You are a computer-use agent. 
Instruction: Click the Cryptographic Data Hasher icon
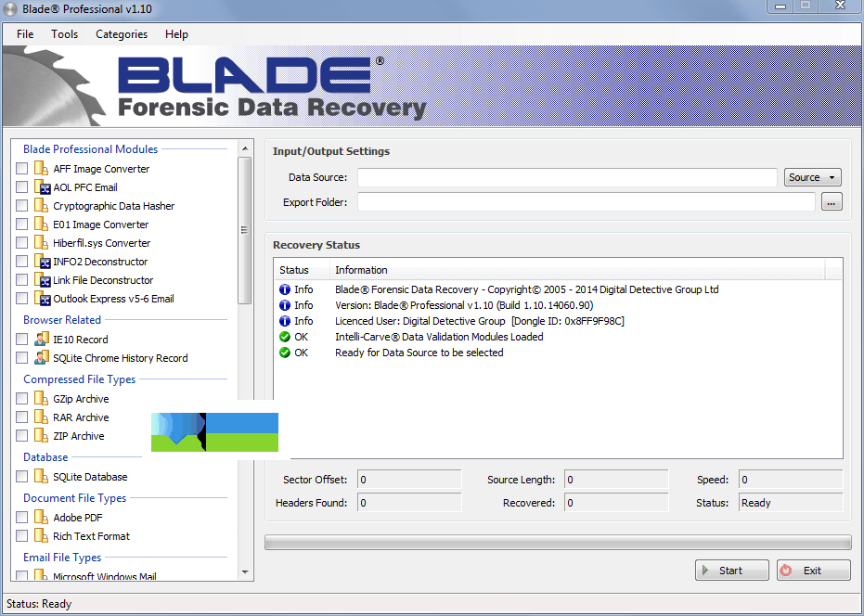[x=42, y=206]
